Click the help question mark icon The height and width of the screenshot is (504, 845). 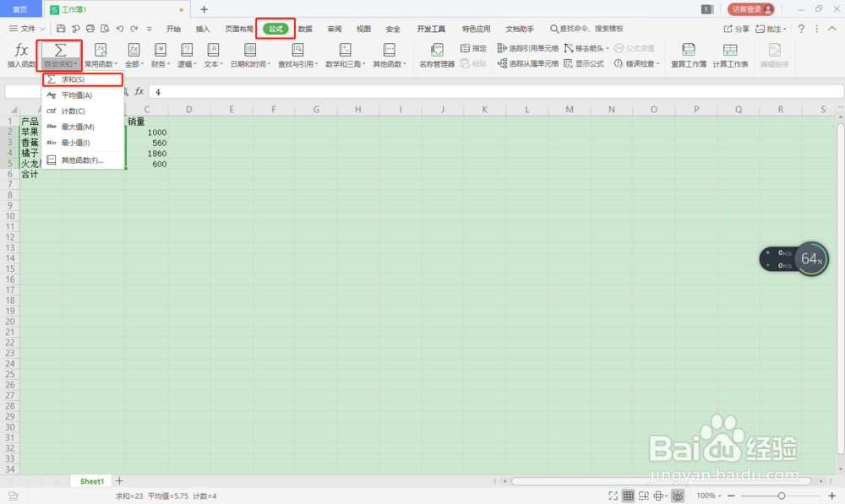point(801,29)
